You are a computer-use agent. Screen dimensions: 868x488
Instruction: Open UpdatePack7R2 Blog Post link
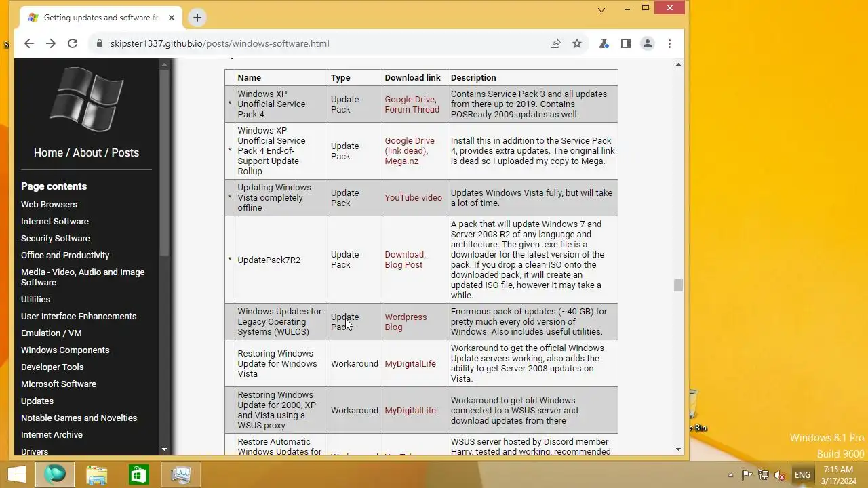pyautogui.click(x=403, y=264)
